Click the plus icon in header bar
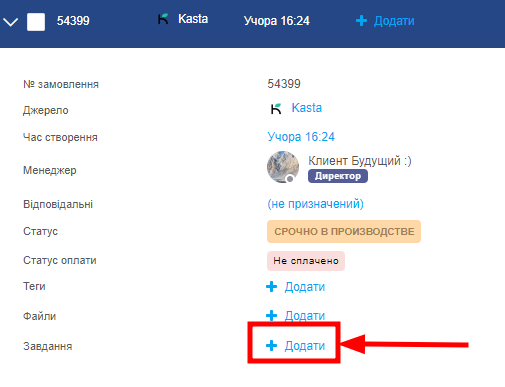505x387 pixels. pos(361,21)
